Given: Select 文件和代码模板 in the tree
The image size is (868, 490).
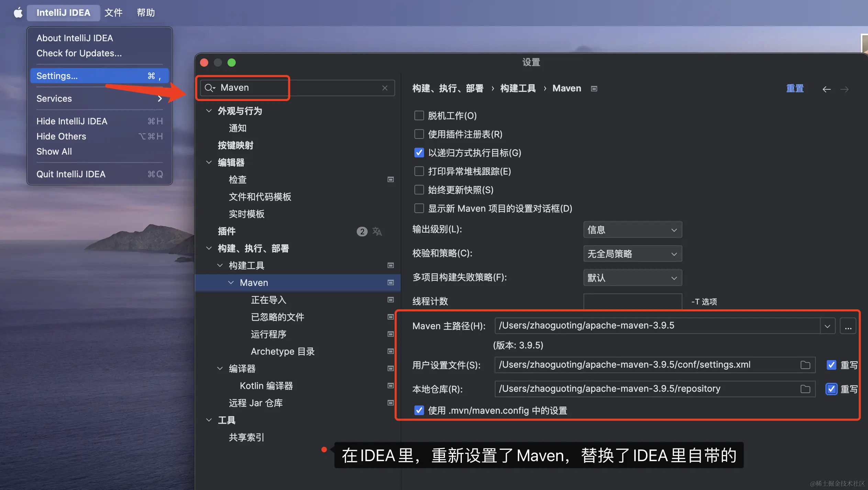Looking at the screenshot, I should coord(260,197).
